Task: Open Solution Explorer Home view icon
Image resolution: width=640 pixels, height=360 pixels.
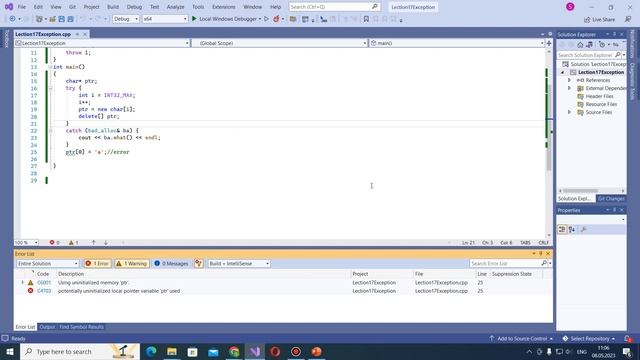Action: [x=580, y=45]
